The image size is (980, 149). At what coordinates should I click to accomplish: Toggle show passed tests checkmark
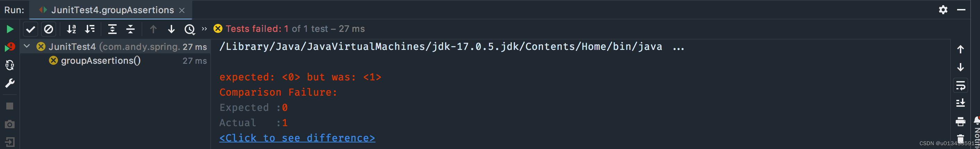click(31, 29)
